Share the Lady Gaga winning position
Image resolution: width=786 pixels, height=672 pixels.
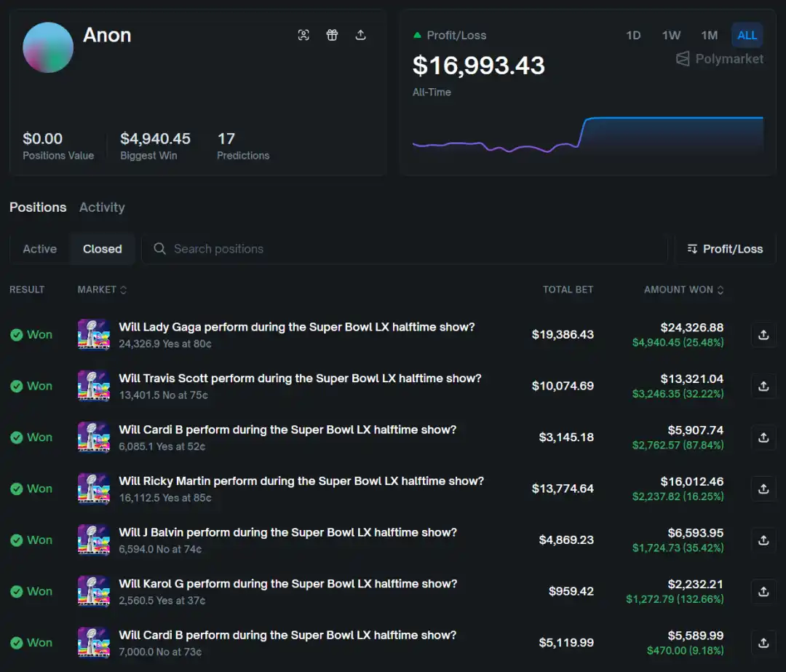pyautogui.click(x=763, y=335)
